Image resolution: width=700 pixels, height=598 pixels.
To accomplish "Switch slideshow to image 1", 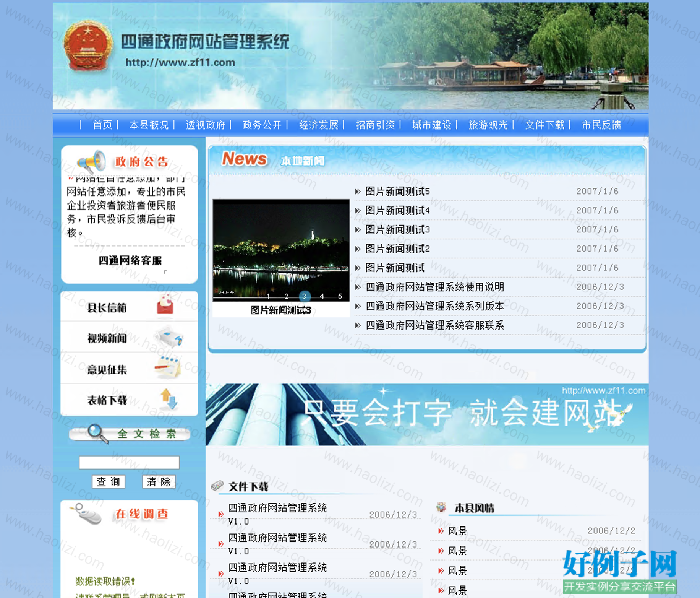I will pos(269,296).
